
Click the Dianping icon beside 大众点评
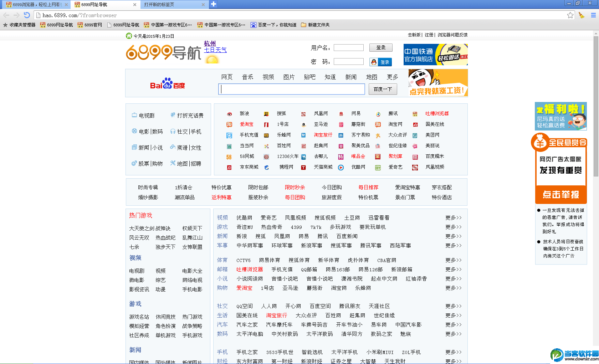click(x=378, y=135)
